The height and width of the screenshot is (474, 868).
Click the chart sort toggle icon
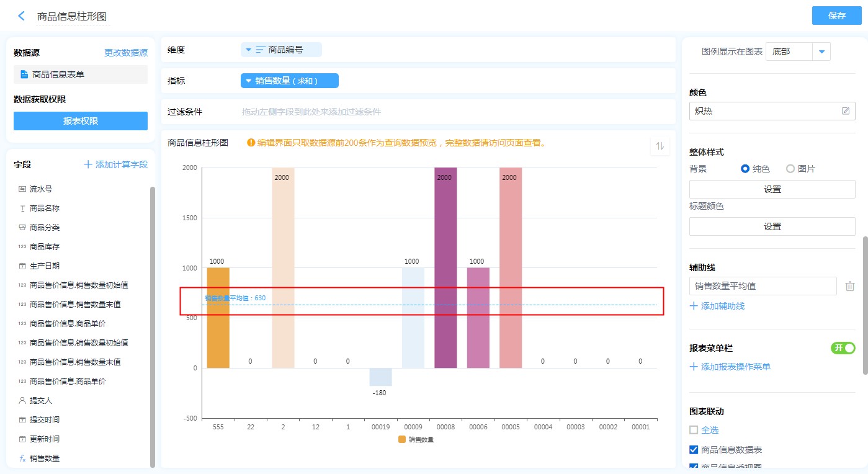point(660,146)
